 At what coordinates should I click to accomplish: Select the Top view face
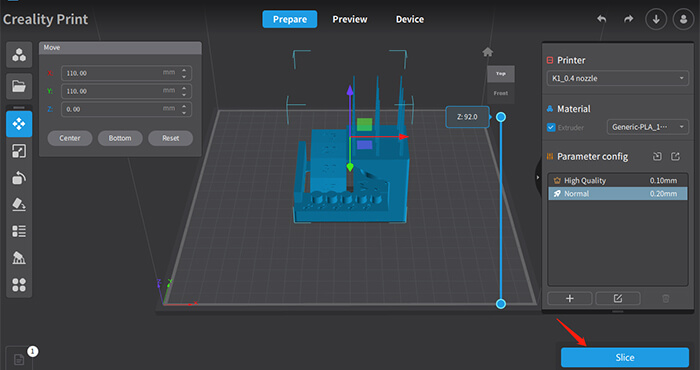(500, 74)
